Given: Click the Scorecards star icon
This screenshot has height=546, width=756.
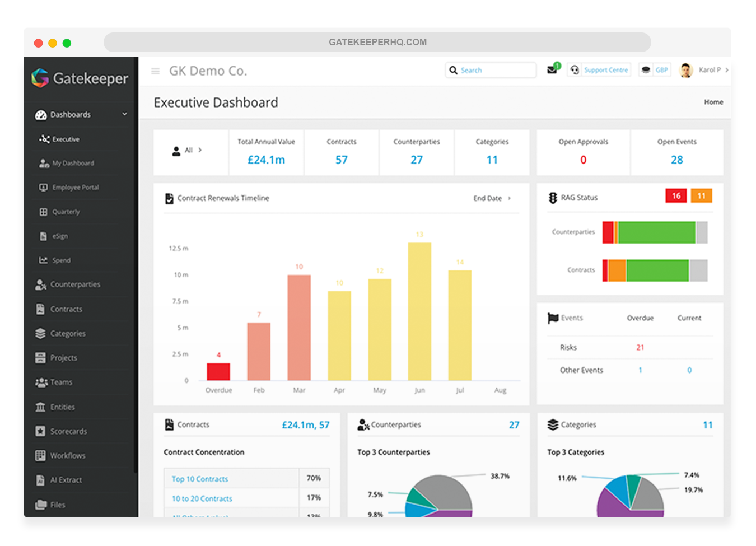Looking at the screenshot, I should click(x=40, y=431).
